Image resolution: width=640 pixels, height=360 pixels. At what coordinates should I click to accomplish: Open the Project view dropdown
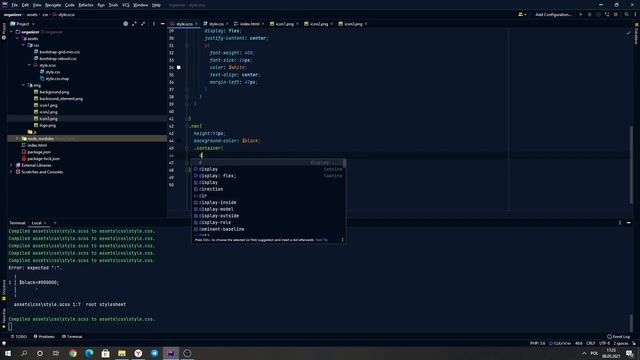coord(22,24)
